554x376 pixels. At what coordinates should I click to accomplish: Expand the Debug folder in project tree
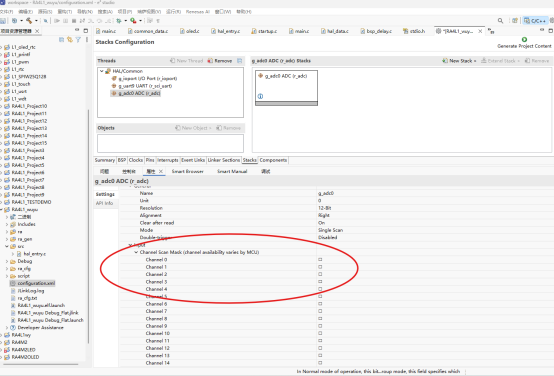click(x=7, y=262)
